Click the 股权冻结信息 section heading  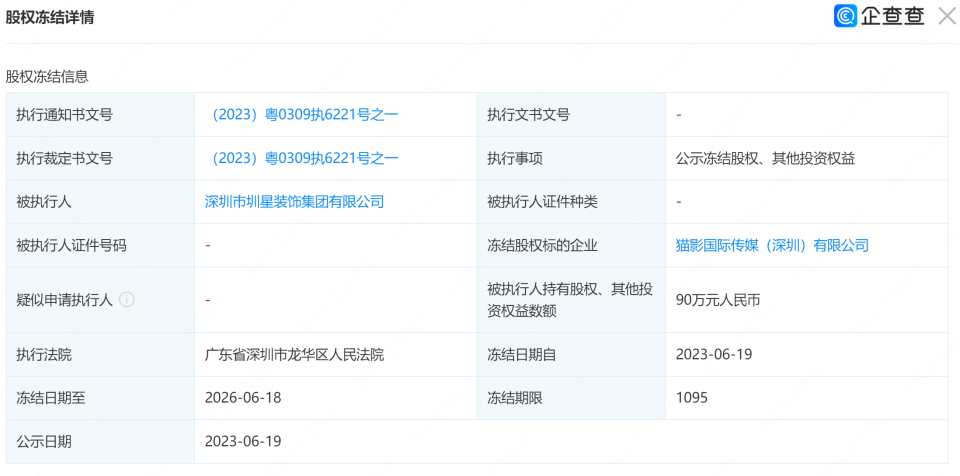pos(47,77)
